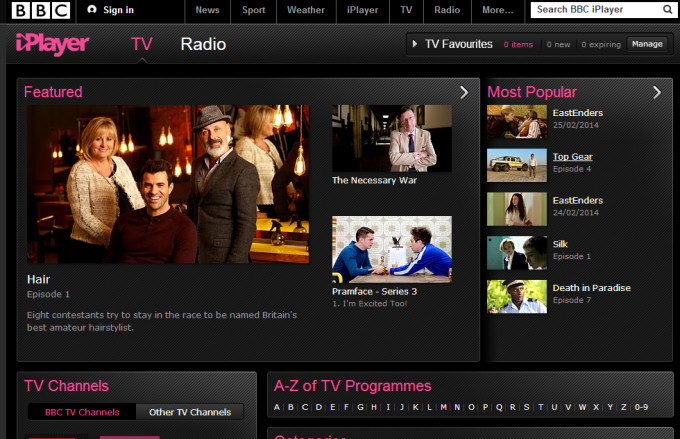Click the Silk title link
The width and height of the screenshot is (680, 439).
[x=560, y=244]
